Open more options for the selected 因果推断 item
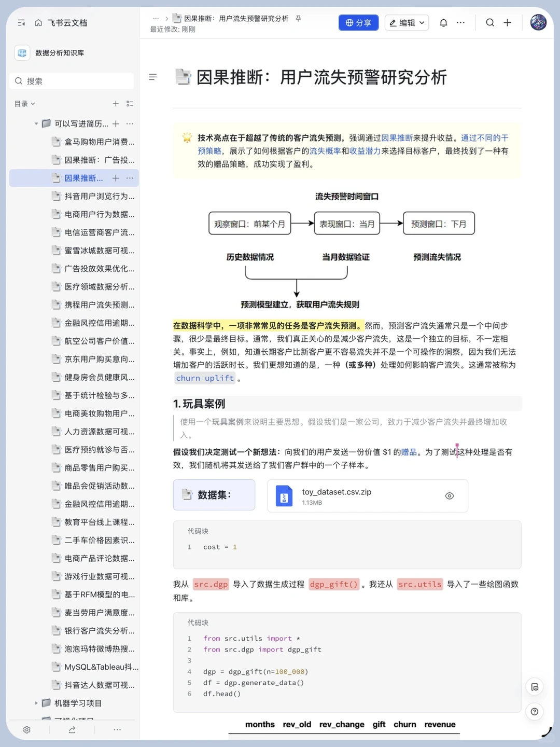Image resolution: width=560 pixels, height=747 pixels. [x=130, y=178]
